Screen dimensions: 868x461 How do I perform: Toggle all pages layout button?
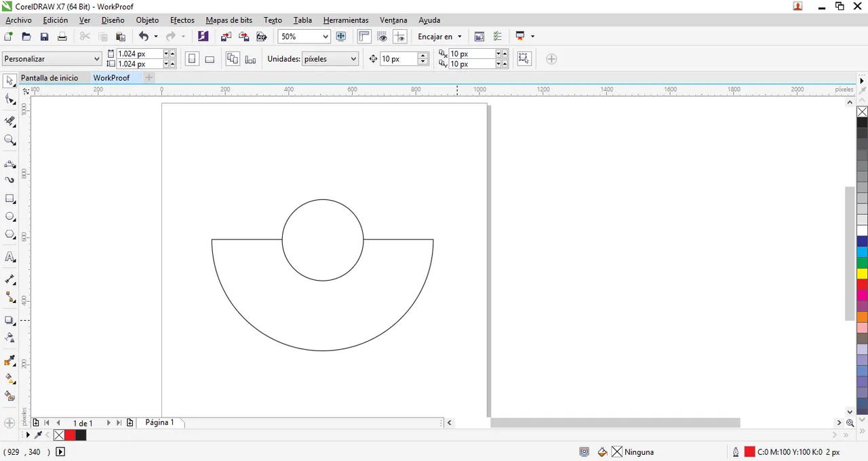233,59
